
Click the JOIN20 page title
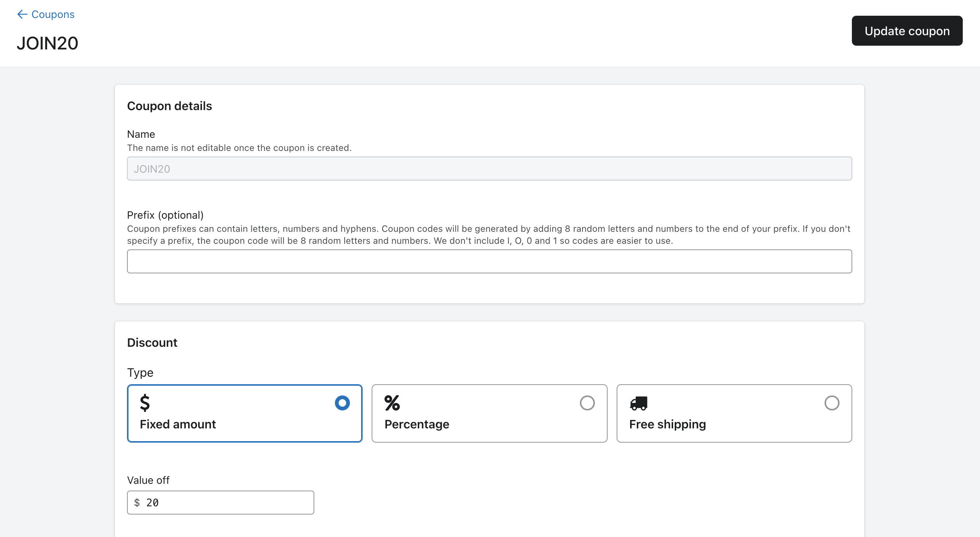tap(47, 43)
